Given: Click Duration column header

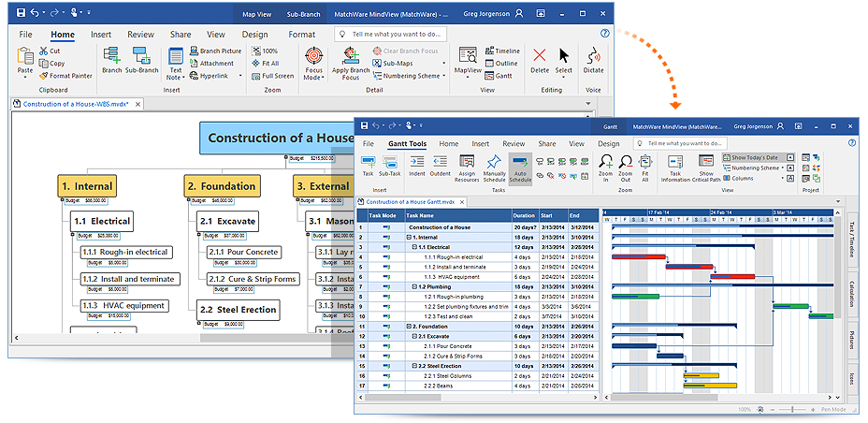Looking at the screenshot, I should (x=524, y=215).
